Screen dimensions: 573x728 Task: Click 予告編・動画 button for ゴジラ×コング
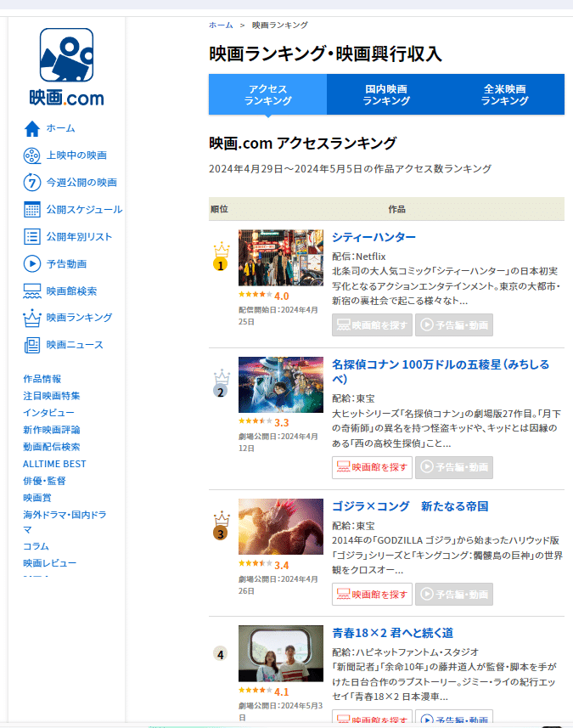(454, 595)
